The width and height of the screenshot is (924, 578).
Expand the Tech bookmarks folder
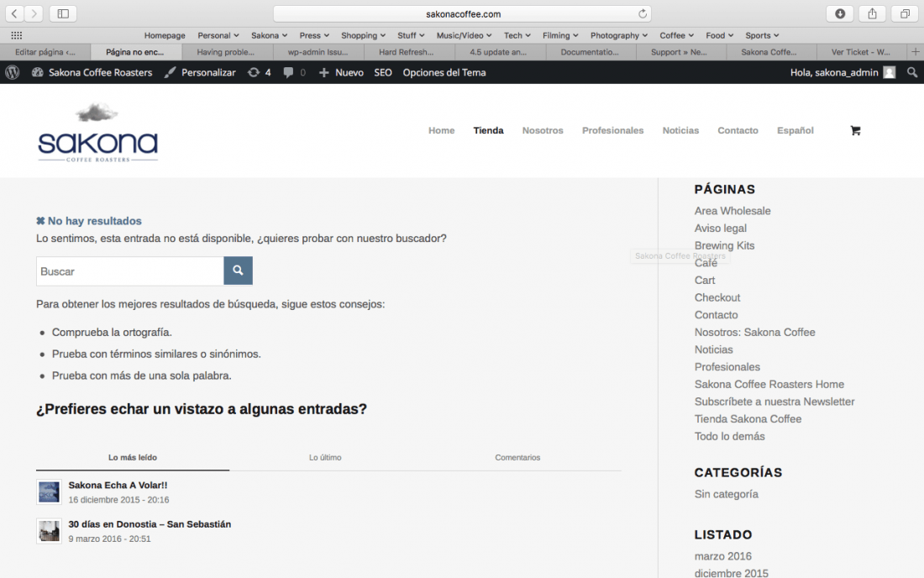click(517, 35)
